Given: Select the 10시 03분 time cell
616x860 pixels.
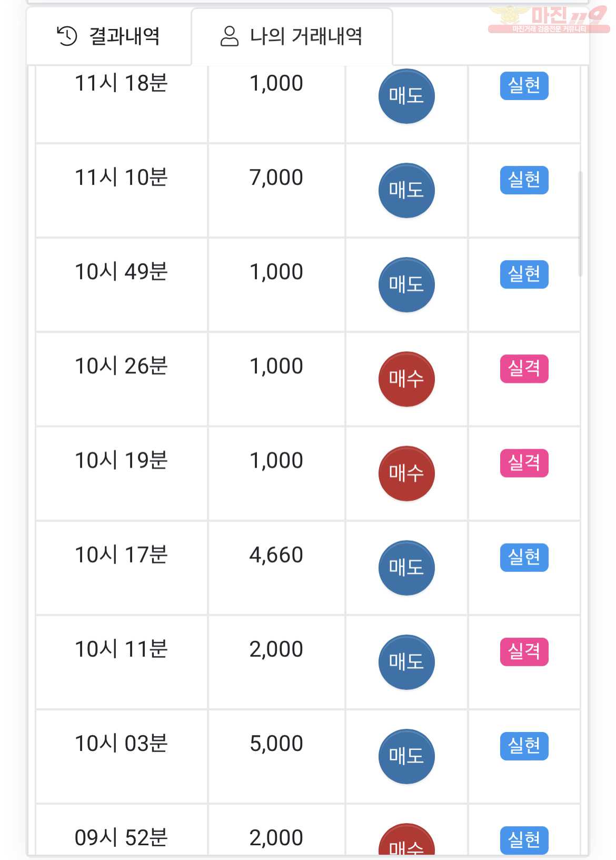Looking at the screenshot, I should (x=122, y=756).
